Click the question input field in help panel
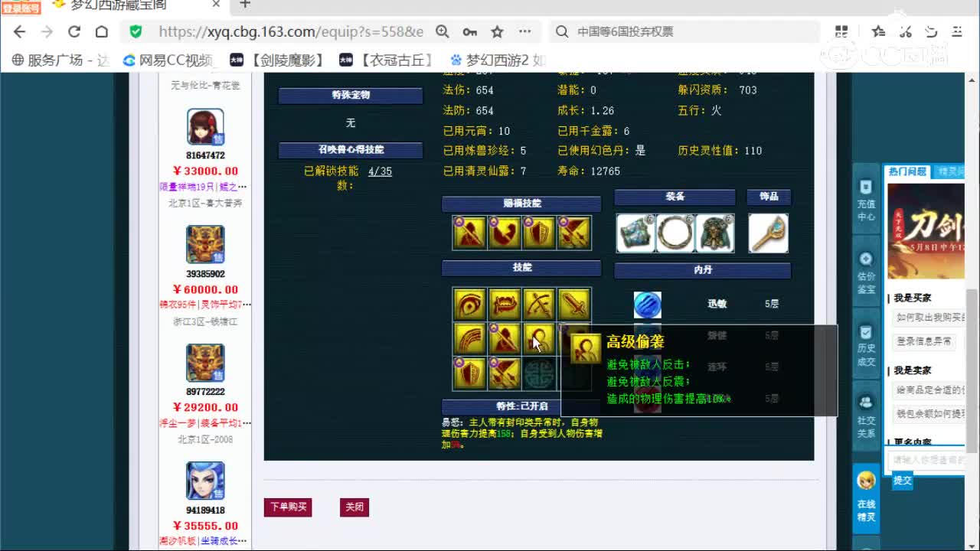This screenshot has height=551, width=980. click(x=926, y=460)
